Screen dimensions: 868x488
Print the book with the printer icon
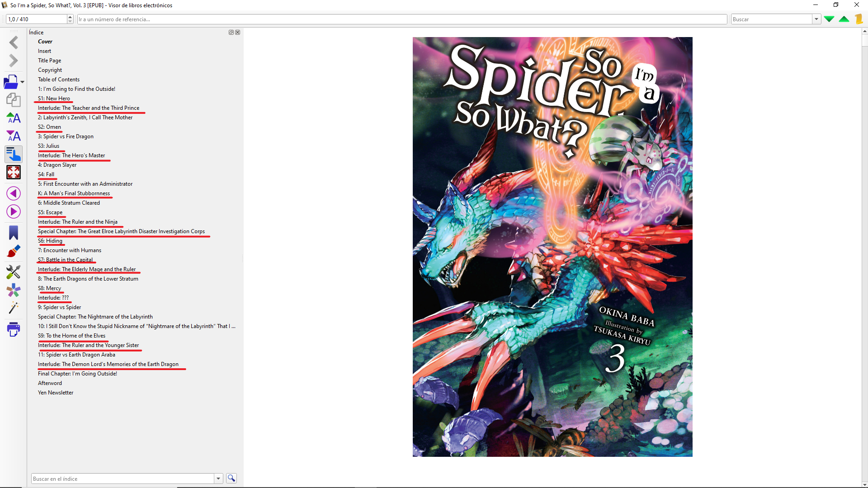tap(14, 329)
